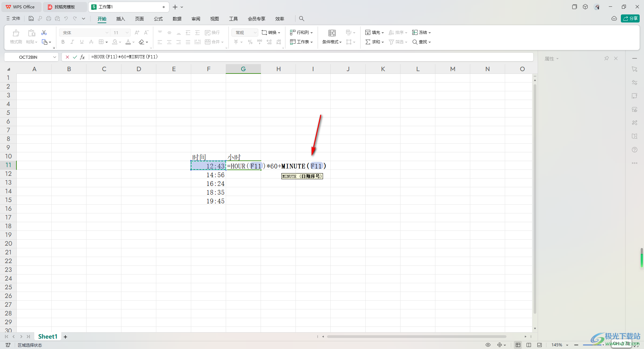Click the selection arrow icon in right sidebar
The width and height of the screenshot is (644, 349).
635,69
